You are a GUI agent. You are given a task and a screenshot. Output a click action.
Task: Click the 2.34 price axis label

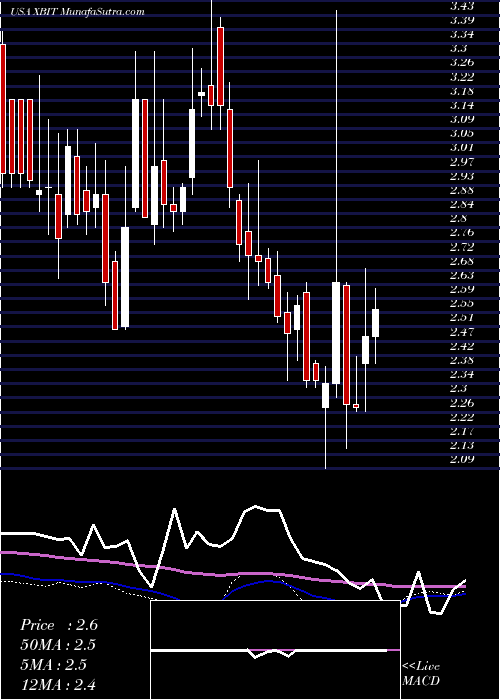pos(462,374)
